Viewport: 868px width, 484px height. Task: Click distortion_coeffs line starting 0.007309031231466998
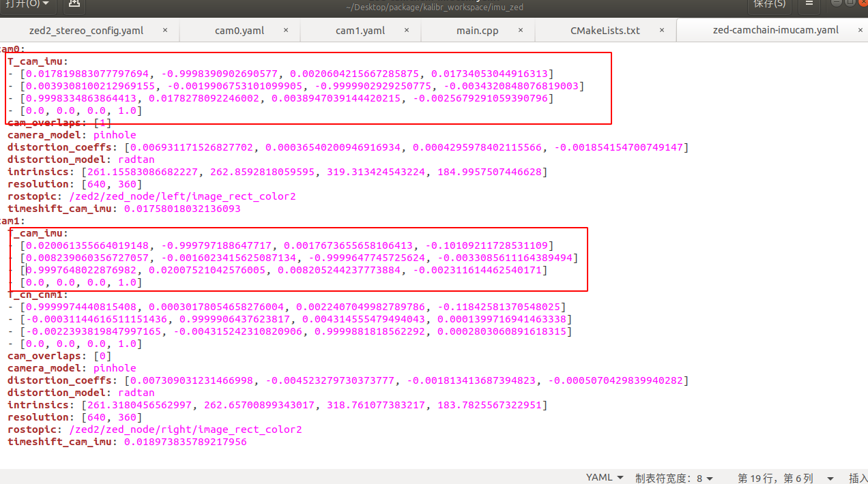coord(348,380)
